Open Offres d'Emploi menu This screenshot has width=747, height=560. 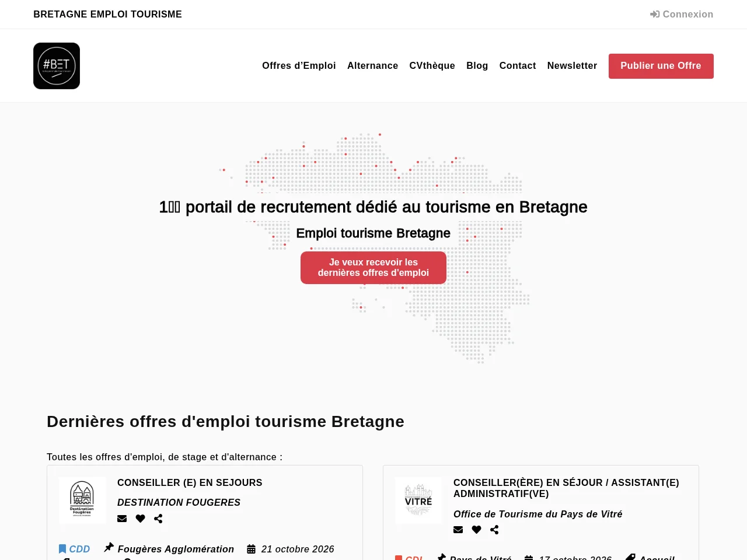(x=299, y=66)
